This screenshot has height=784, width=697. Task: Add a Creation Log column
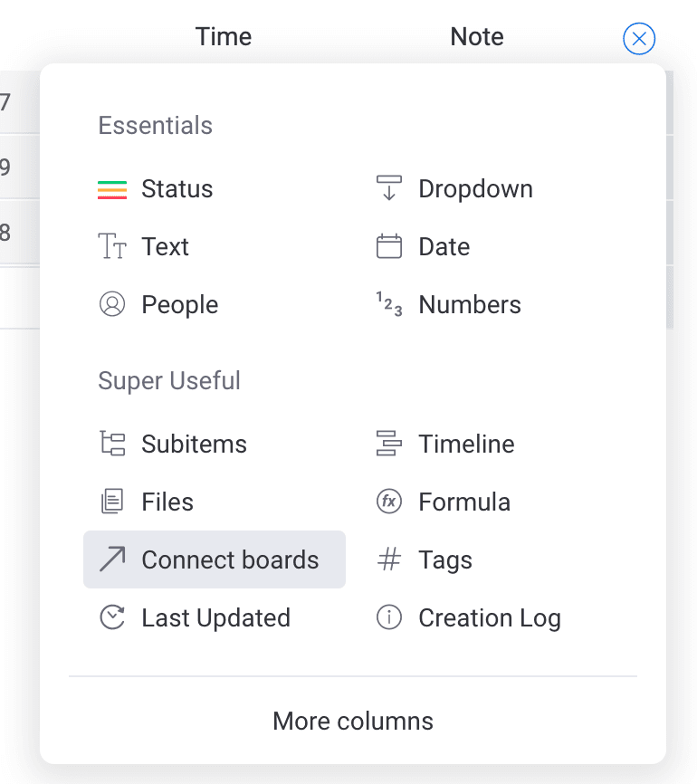point(489,618)
